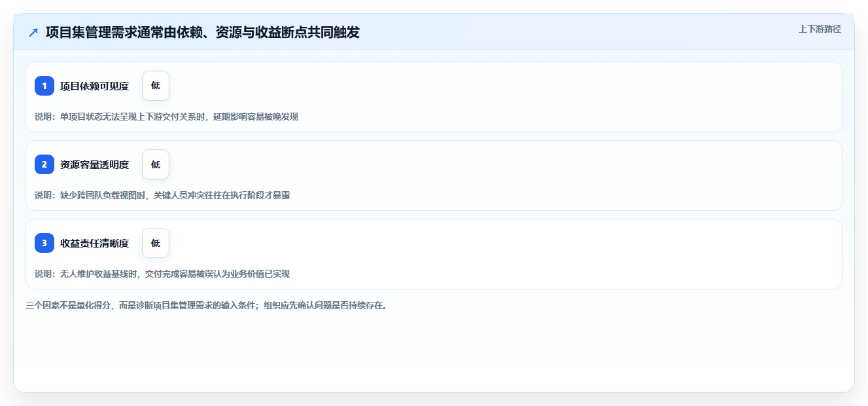
Task: Click the 低 tag next to 收益责任清晰度
Action: tap(156, 243)
